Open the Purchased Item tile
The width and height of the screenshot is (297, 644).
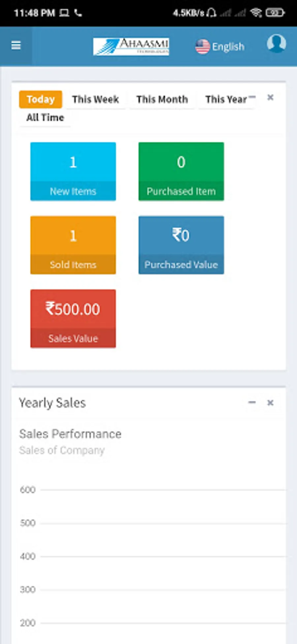[x=181, y=171]
